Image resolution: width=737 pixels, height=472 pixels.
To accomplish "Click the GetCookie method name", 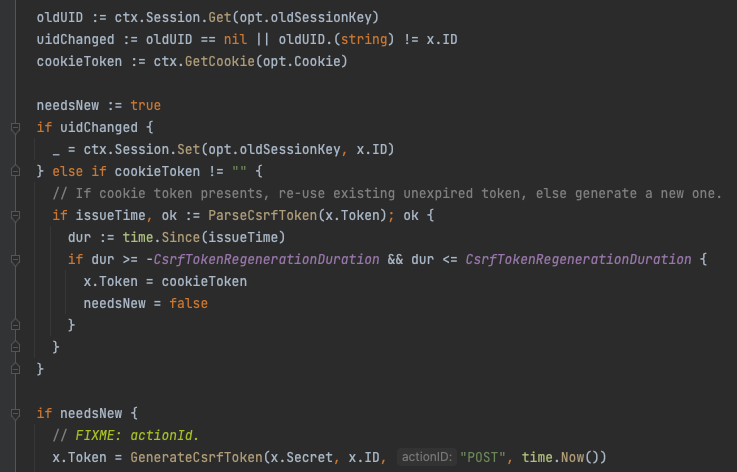I will click(220, 61).
